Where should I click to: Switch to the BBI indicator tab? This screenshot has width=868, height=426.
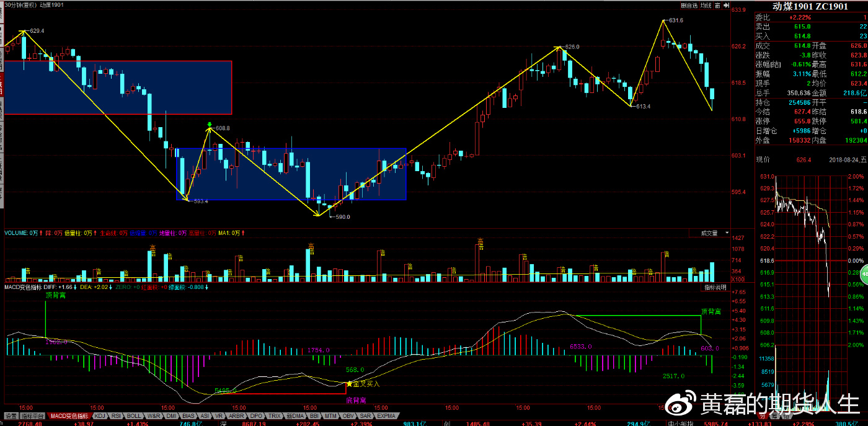point(315,415)
